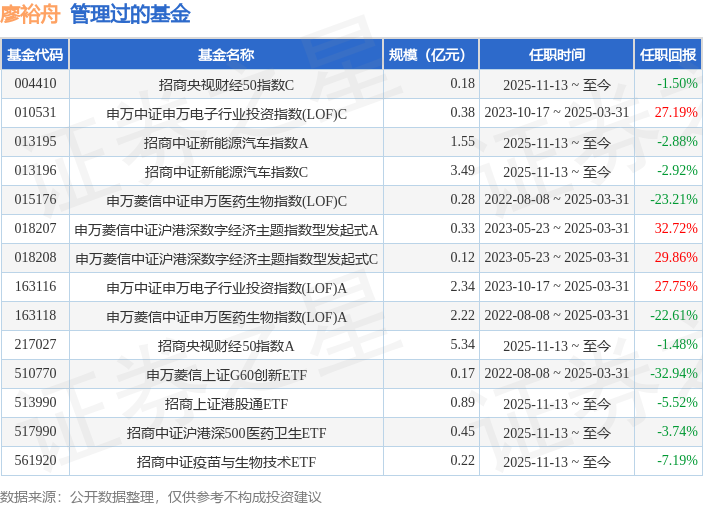703x506 pixels.
Task: Click return value 27.75%
Action: coord(676,286)
